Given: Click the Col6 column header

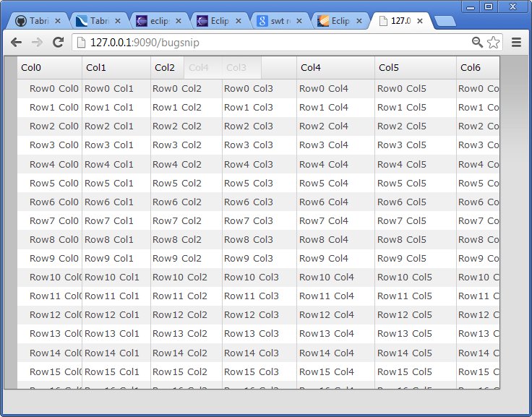Looking at the screenshot, I should 477,68.
